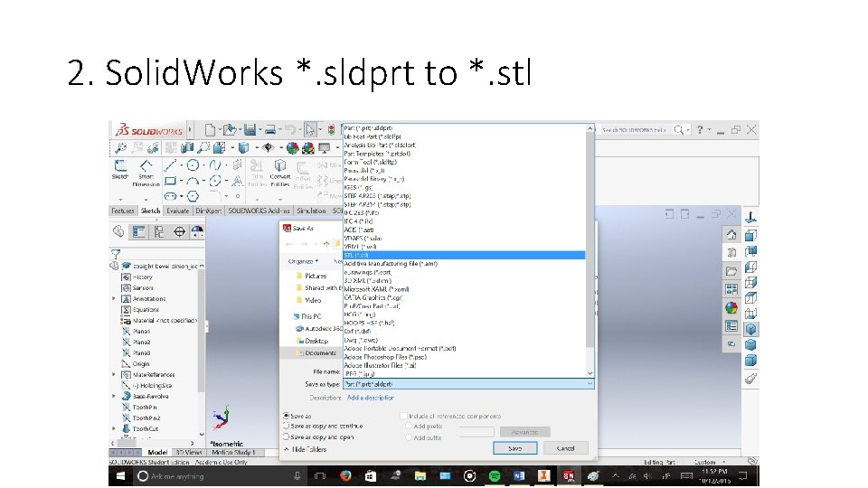Select the Straight Slot sketch tool

pos(171,196)
